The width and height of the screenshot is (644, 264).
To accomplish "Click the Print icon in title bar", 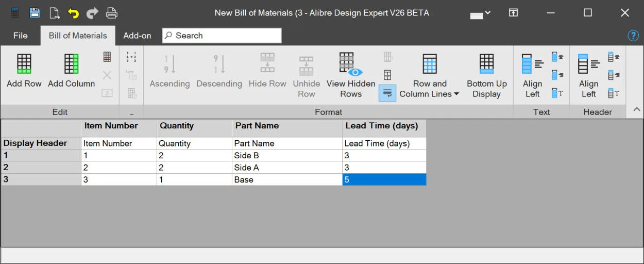I will pyautogui.click(x=111, y=13).
